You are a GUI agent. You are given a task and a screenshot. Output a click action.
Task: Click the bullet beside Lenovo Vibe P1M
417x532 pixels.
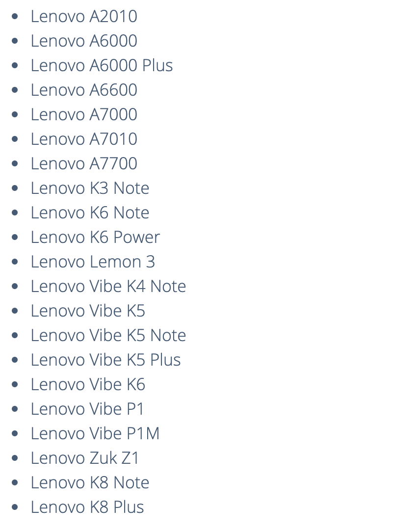[x=15, y=434]
